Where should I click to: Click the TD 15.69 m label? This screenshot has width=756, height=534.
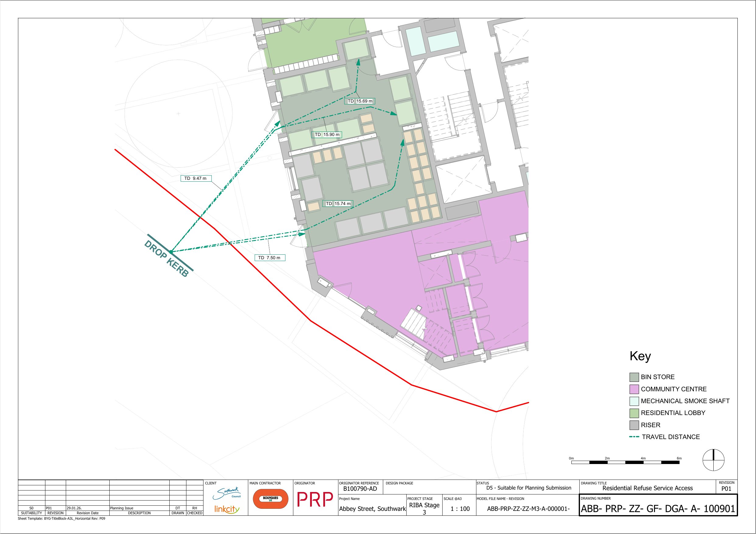coord(359,101)
